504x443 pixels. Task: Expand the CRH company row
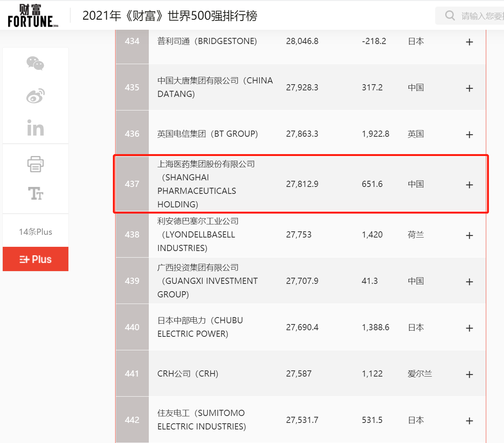coord(469,374)
